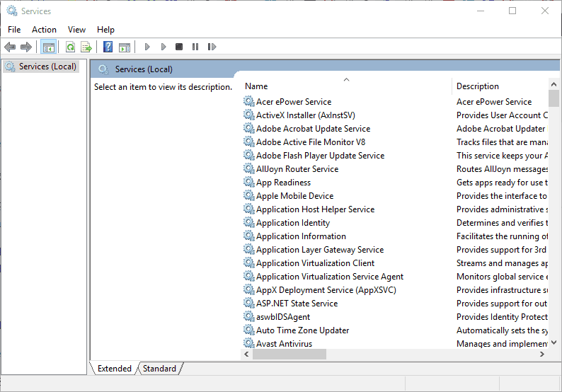Click the vertical scrollbar thumb

(554, 98)
